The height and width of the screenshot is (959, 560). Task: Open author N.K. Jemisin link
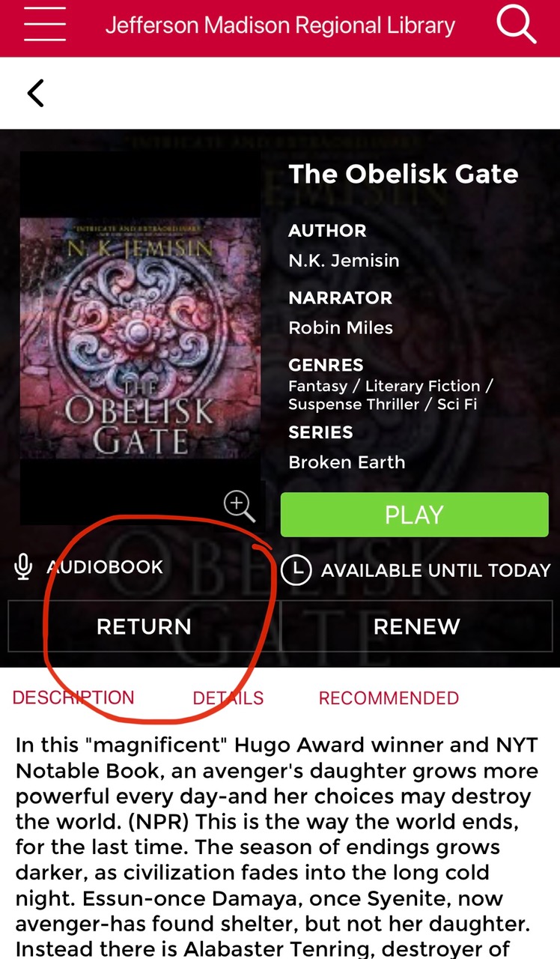coord(344,261)
